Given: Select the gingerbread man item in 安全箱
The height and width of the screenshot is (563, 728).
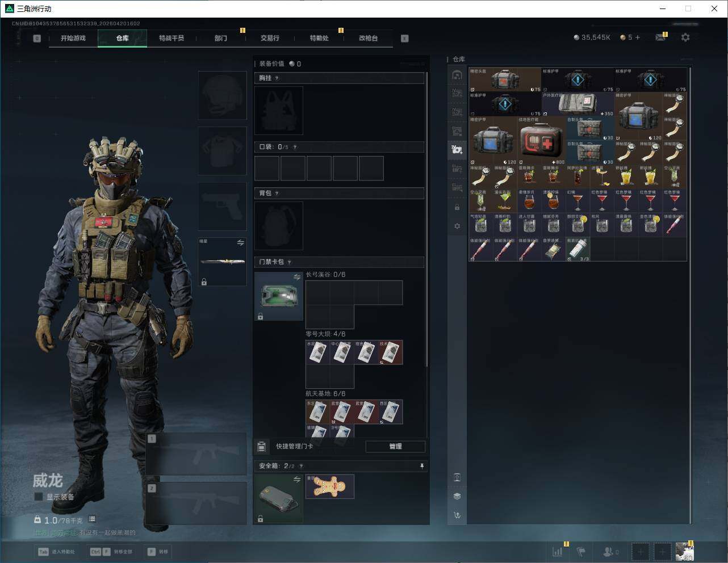Looking at the screenshot, I should coord(330,486).
